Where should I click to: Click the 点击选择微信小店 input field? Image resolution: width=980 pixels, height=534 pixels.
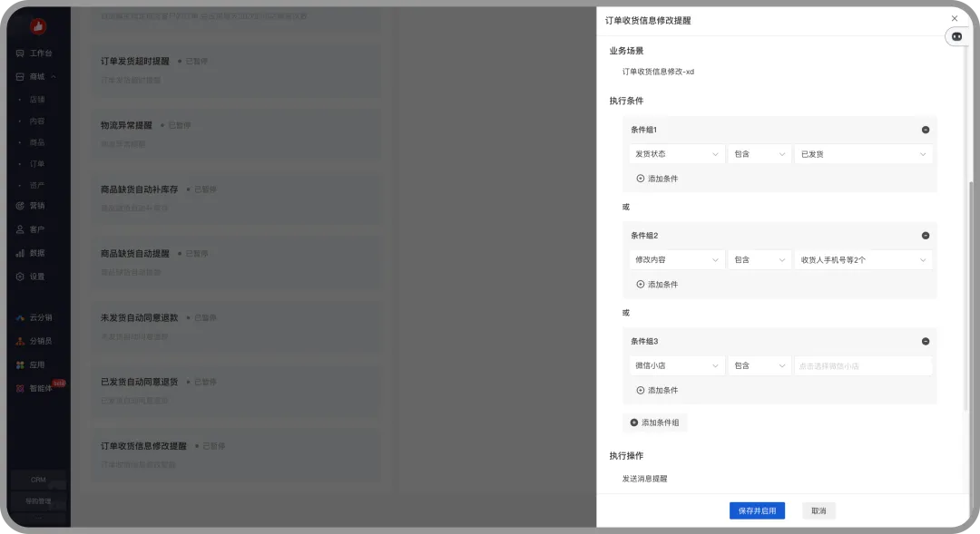(x=863, y=366)
